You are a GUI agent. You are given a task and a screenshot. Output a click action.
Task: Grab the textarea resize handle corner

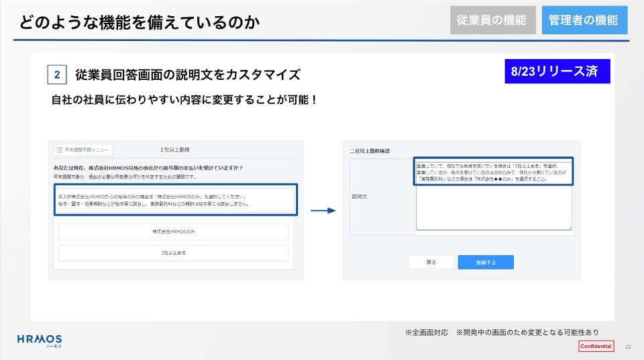(569, 228)
